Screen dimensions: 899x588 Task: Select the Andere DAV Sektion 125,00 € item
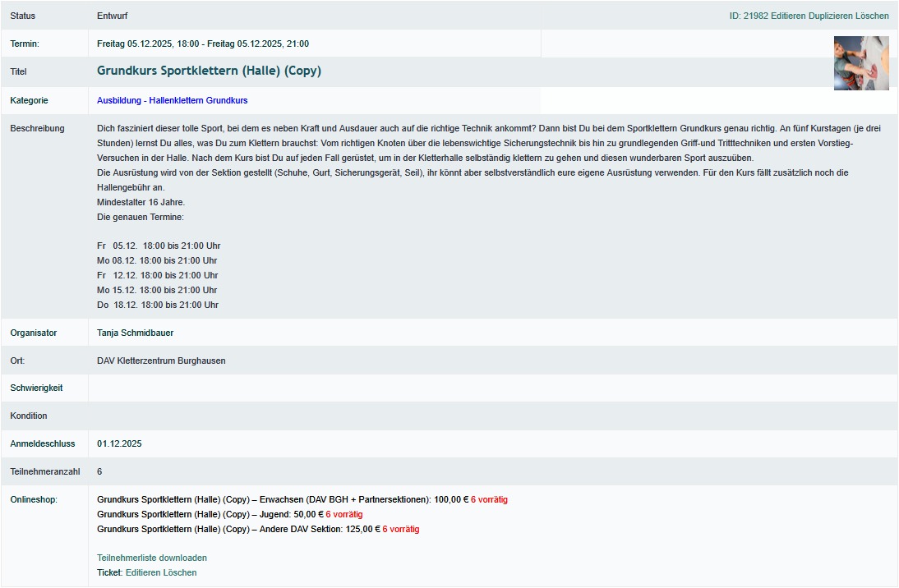[x=237, y=529]
